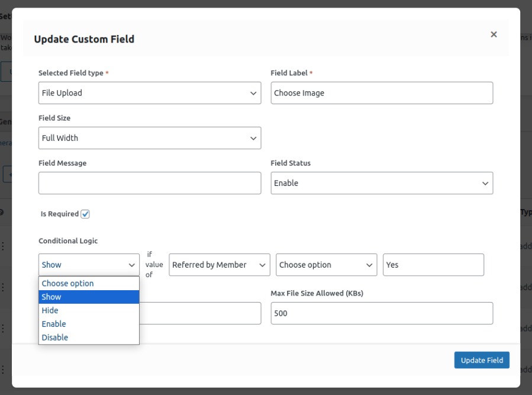Click the Update Field button
Image resolution: width=532 pixels, height=395 pixels.
[x=481, y=360]
